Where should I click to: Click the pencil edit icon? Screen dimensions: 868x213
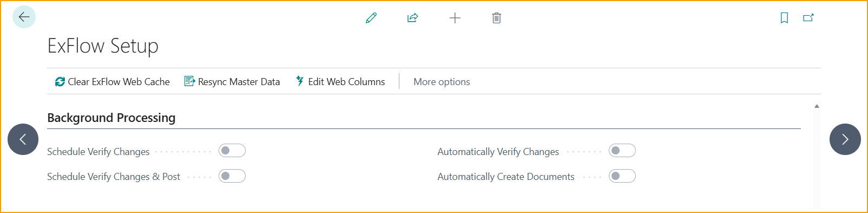371,18
